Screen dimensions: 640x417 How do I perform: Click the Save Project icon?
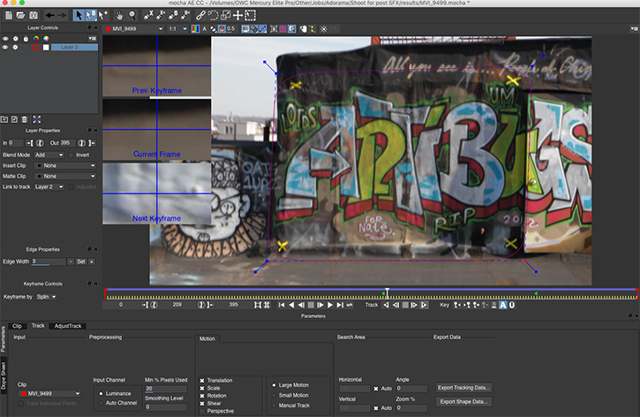(33, 16)
